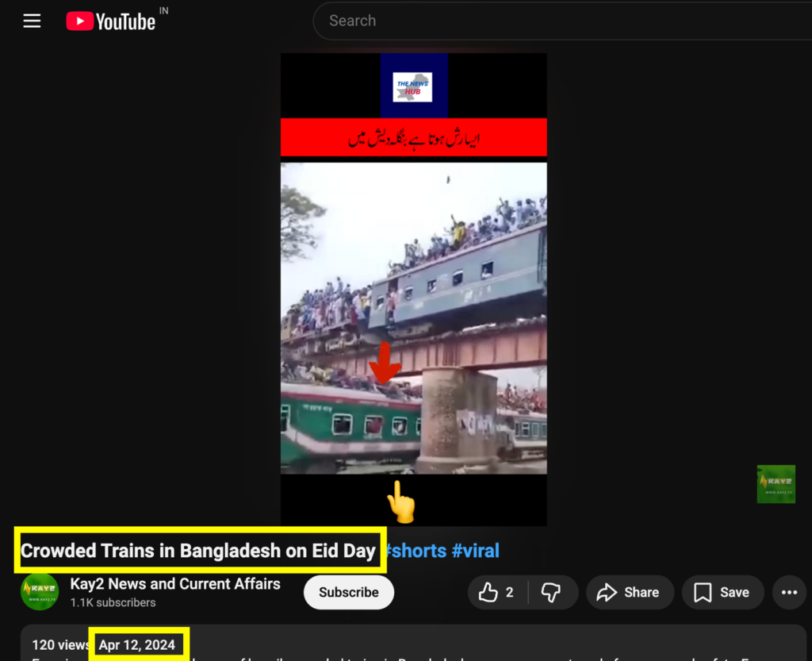The image size is (812, 661).
Task: Click the 120 views count
Action: [x=59, y=645]
